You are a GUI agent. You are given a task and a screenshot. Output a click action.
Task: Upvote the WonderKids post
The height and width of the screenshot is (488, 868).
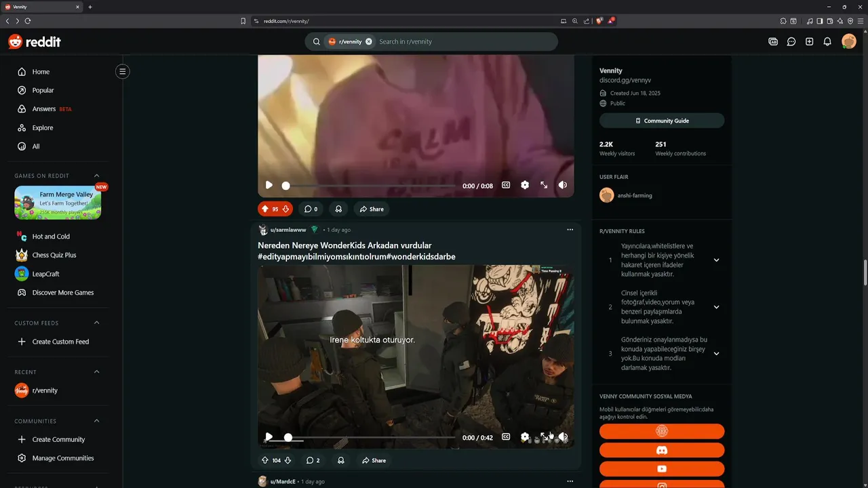[x=265, y=460]
